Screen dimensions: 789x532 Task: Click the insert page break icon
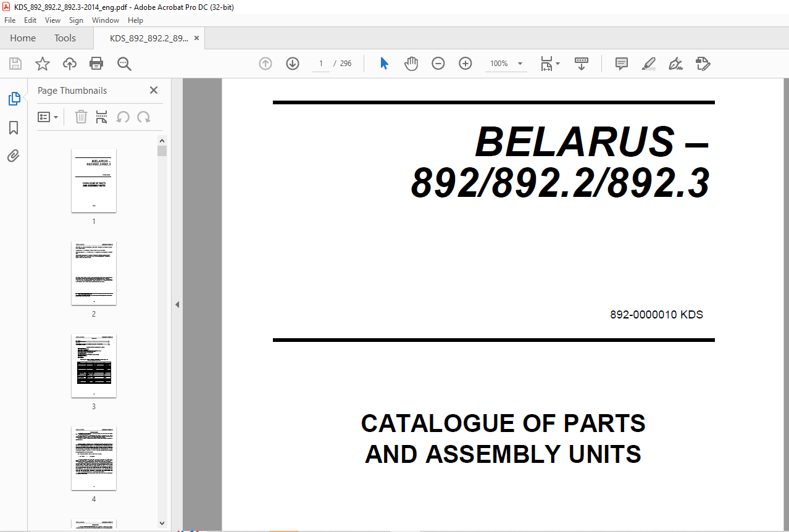click(x=102, y=117)
